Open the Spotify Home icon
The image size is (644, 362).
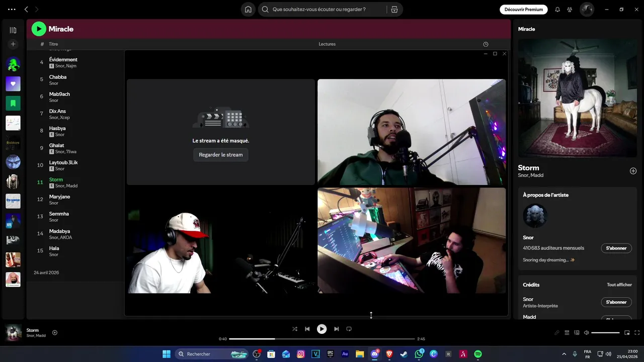248,9
